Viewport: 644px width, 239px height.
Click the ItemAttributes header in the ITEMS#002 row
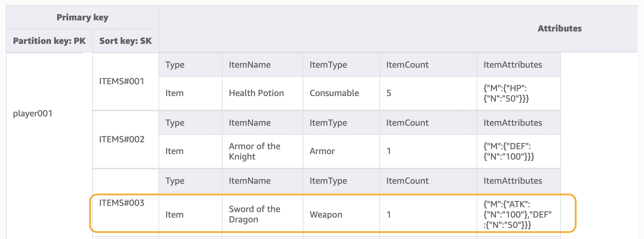pyautogui.click(x=513, y=123)
